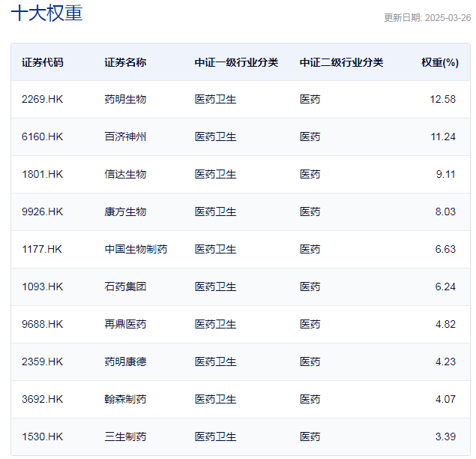Click the 证券名称 column header
The image size is (476, 459).
coord(125,62)
